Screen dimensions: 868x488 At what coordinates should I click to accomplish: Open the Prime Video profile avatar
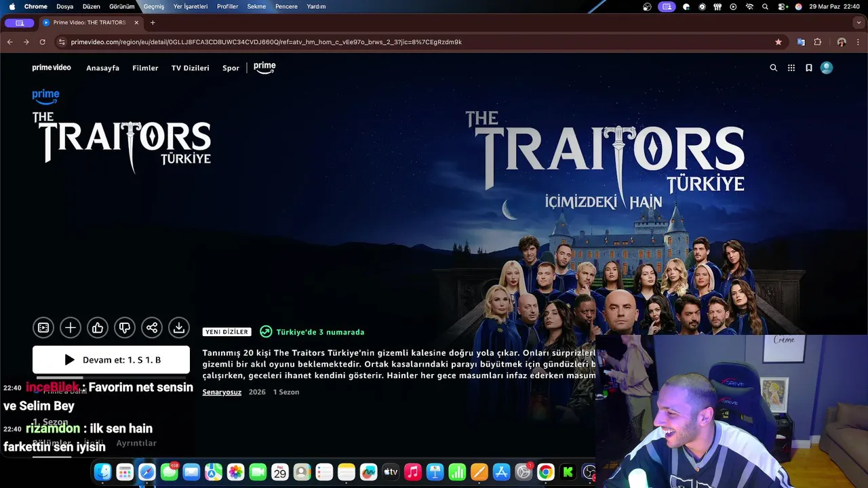(827, 68)
